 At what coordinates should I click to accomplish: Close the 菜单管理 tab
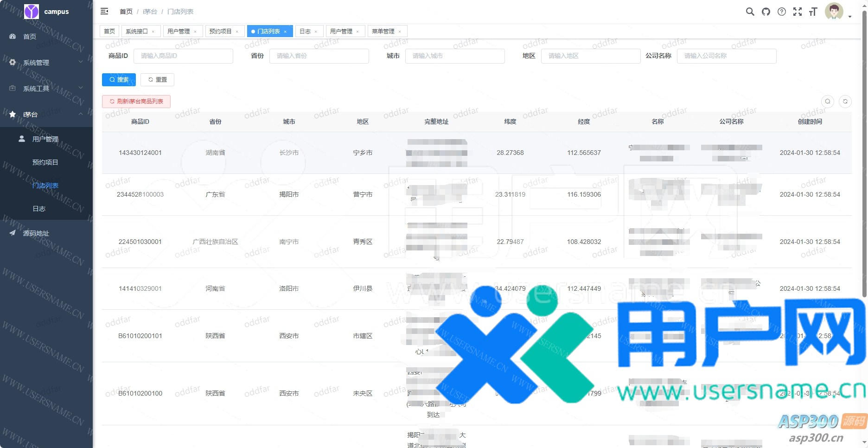point(400,32)
